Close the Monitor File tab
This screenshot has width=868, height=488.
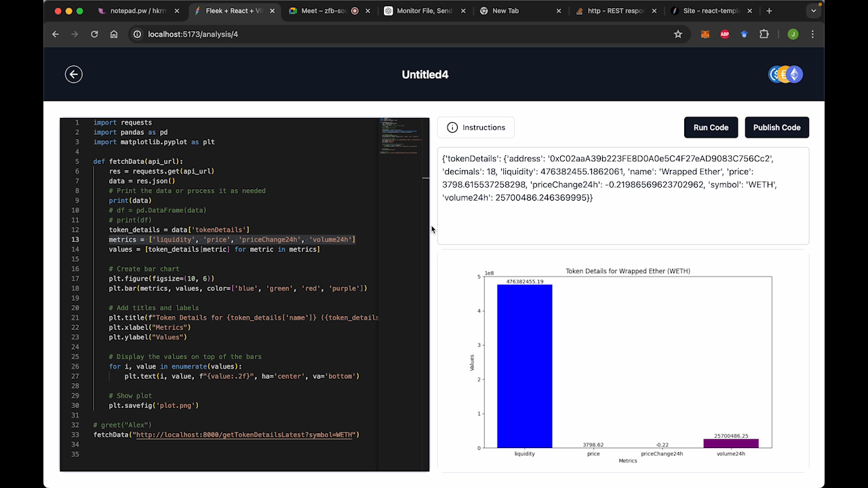[x=463, y=11]
